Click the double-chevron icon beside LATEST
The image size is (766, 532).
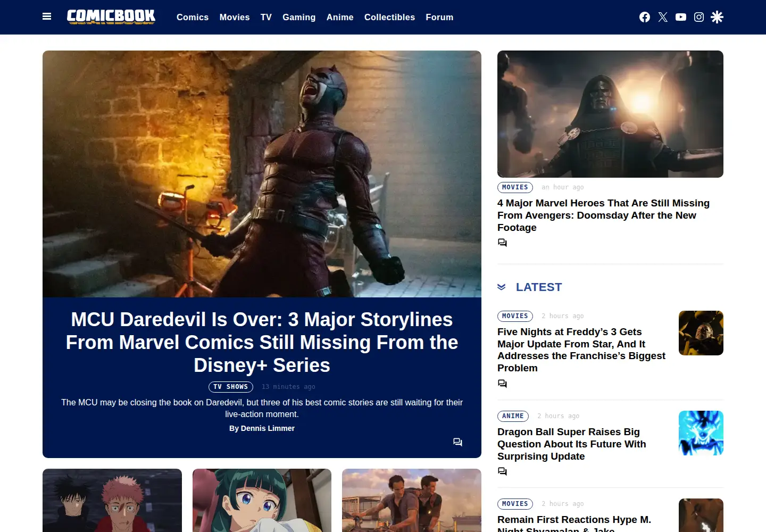pos(502,287)
